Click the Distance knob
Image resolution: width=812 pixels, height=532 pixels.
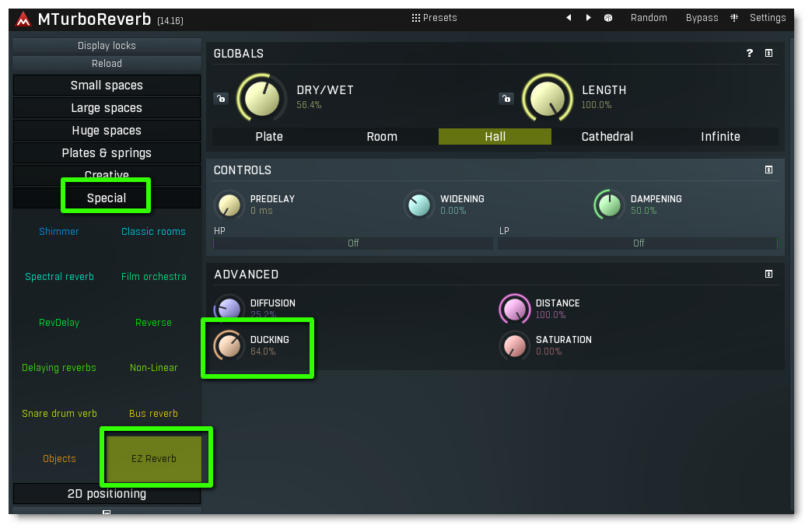coord(514,309)
